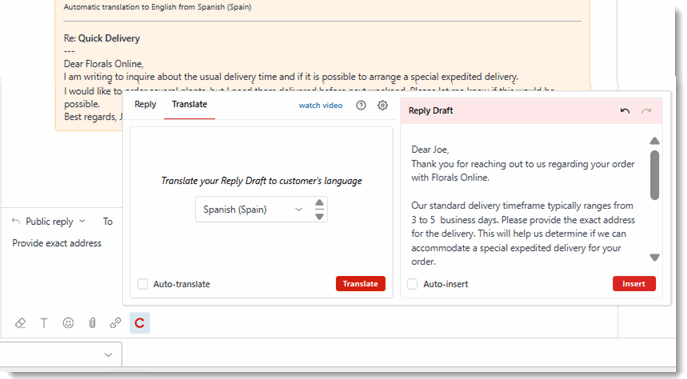This screenshot has height=379, width=687.
Task: Open the help question mark icon
Action: [x=361, y=105]
